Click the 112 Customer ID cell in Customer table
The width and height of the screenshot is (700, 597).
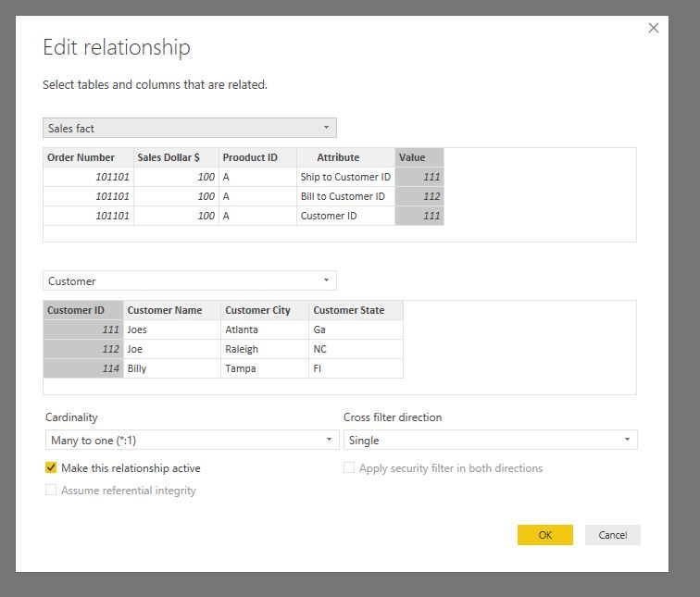(x=83, y=349)
